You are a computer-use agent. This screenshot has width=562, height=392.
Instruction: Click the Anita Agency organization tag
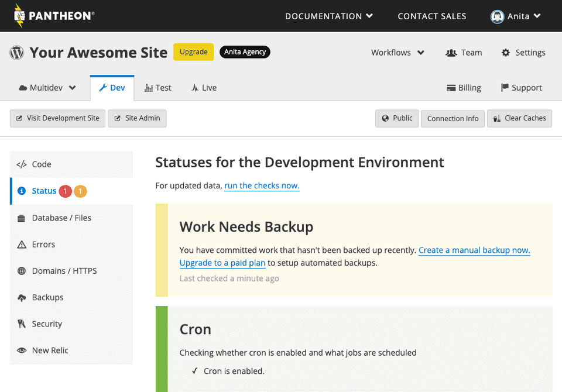tap(245, 52)
